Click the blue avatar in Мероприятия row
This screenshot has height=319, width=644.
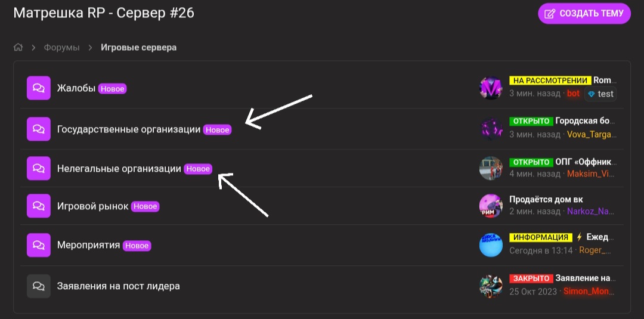(491, 245)
